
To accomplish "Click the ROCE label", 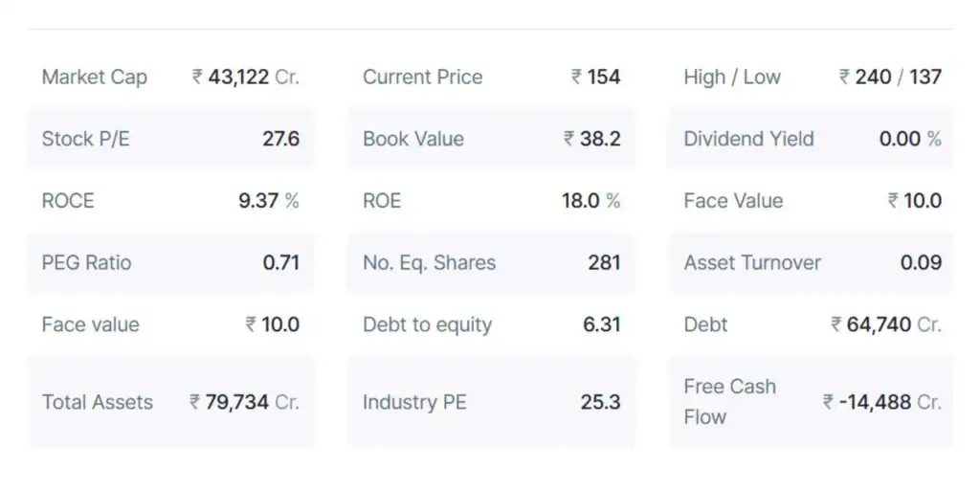I will [x=68, y=201].
